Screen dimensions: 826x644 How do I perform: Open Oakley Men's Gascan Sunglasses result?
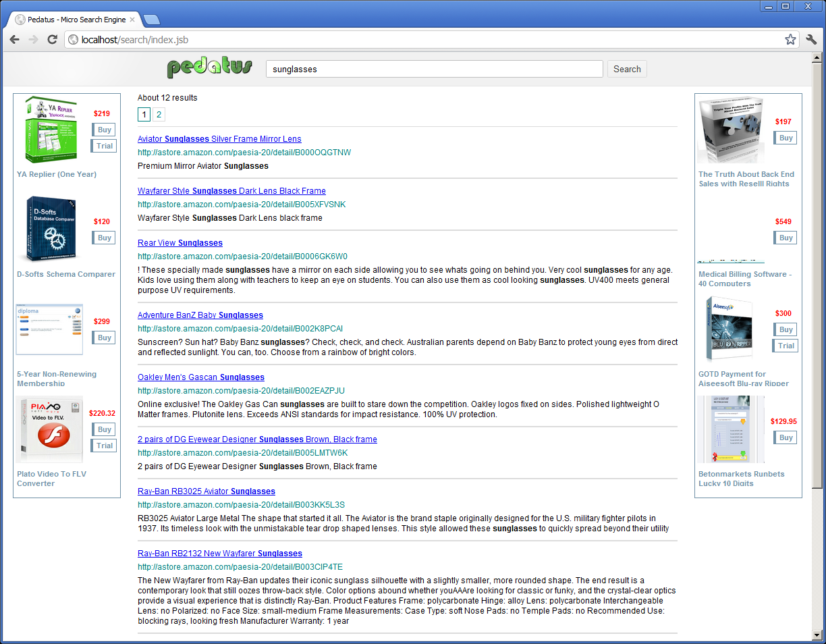[201, 377]
